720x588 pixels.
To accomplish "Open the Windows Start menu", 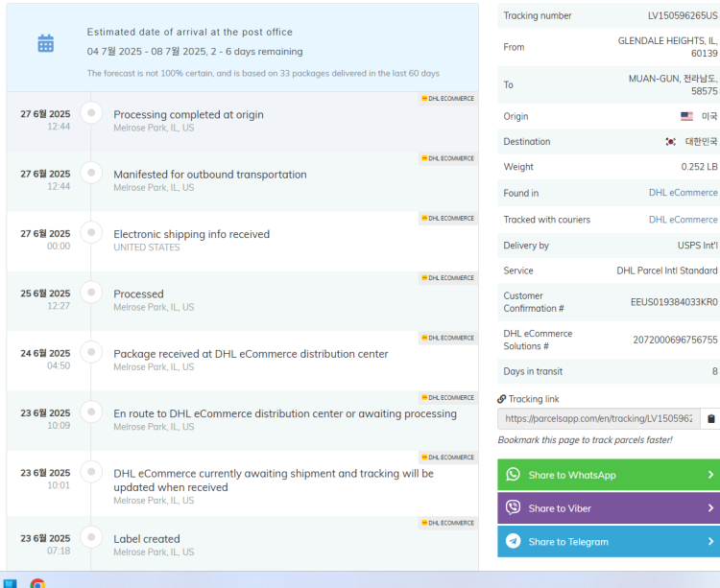I will click(x=10, y=583).
